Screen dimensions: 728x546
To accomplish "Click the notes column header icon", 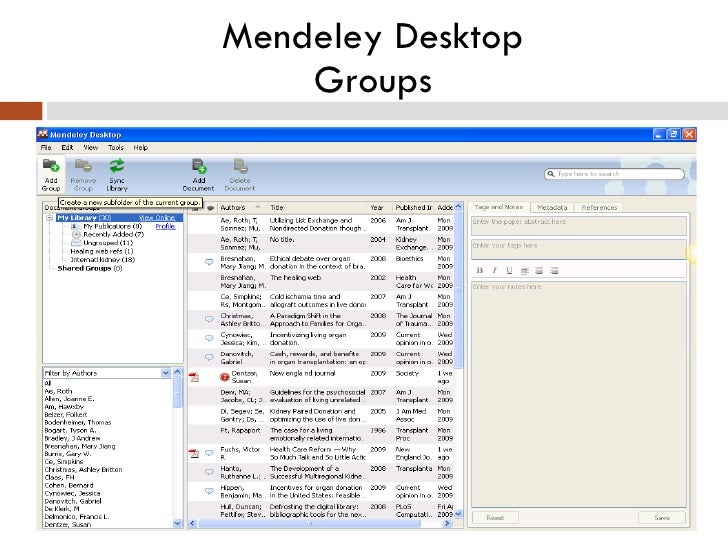I will pos(210,208).
